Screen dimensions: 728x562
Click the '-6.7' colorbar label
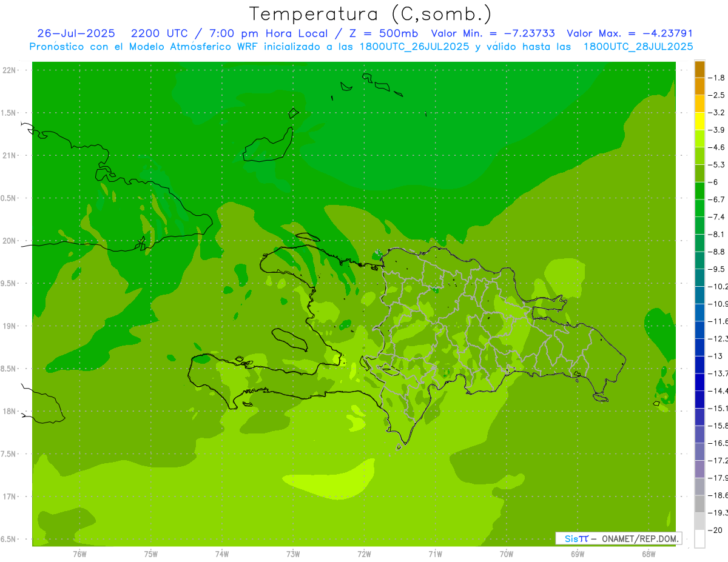point(716,199)
